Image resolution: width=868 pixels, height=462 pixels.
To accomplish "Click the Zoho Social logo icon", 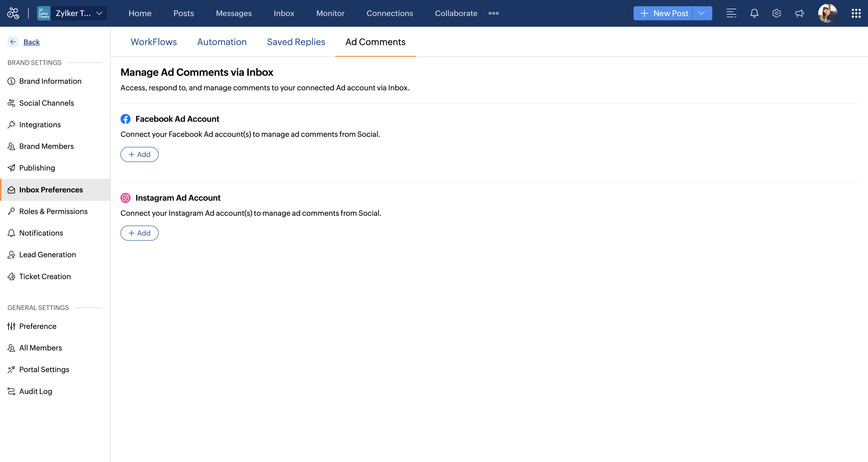I will [x=13, y=13].
